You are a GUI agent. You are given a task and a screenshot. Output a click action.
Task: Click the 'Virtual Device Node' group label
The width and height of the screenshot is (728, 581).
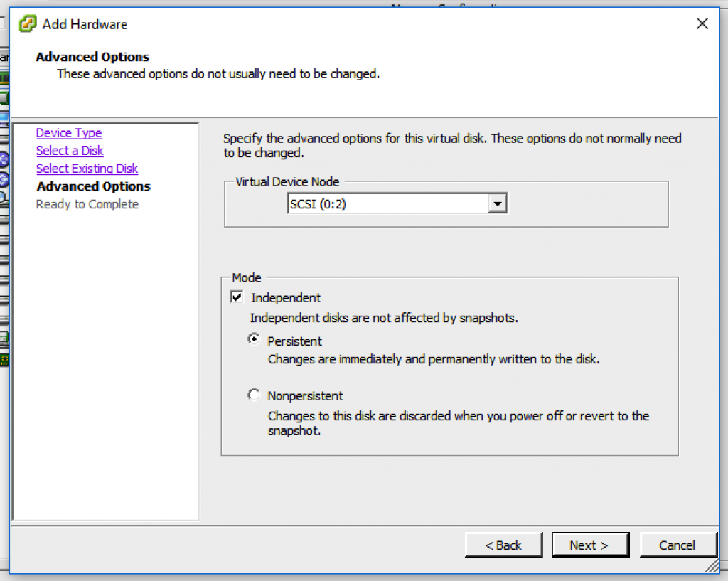[x=287, y=181]
